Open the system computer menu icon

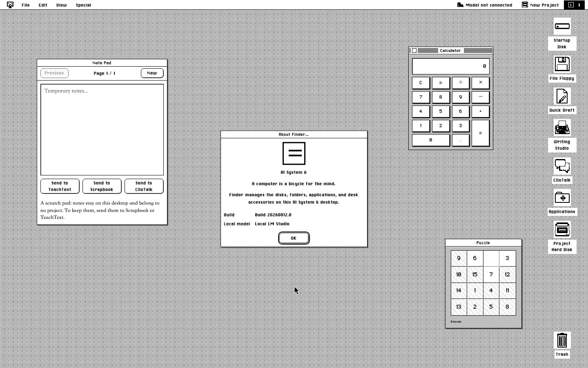click(x=10, y=5)
